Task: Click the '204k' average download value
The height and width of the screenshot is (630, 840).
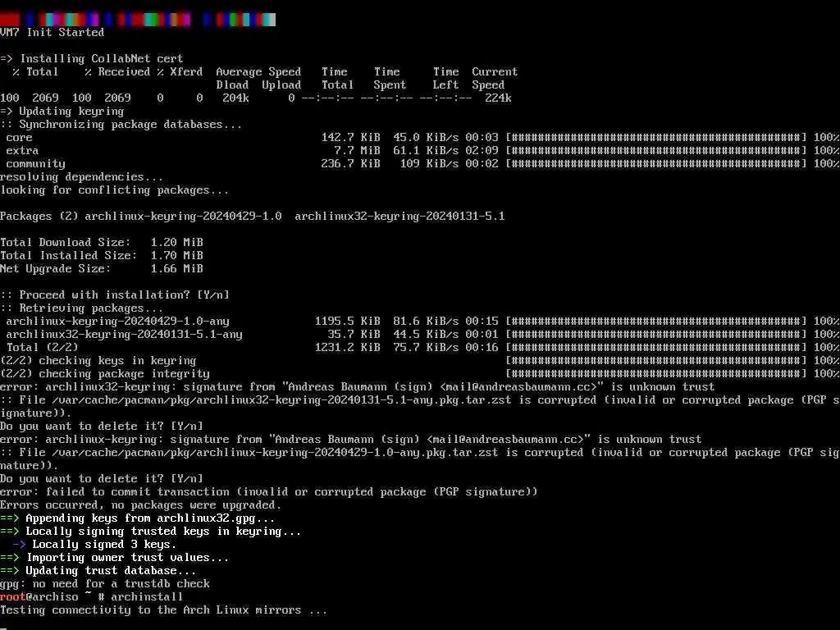Action: 235,98
